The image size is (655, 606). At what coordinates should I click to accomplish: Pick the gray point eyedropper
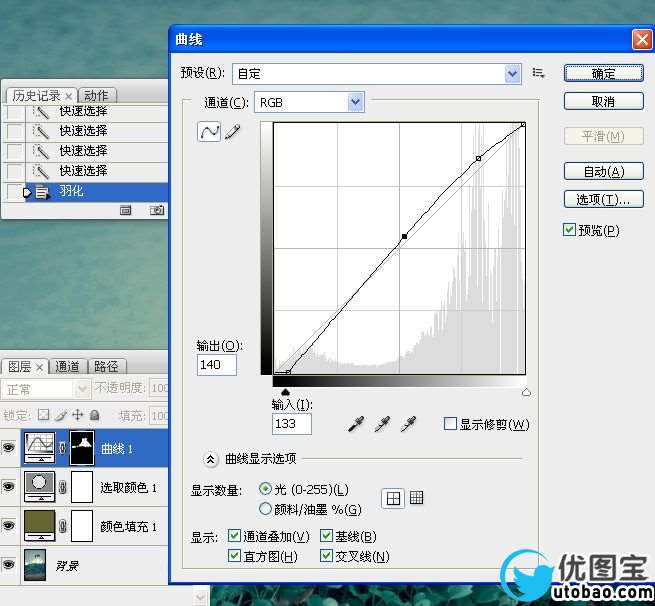[x=382, y=424]
